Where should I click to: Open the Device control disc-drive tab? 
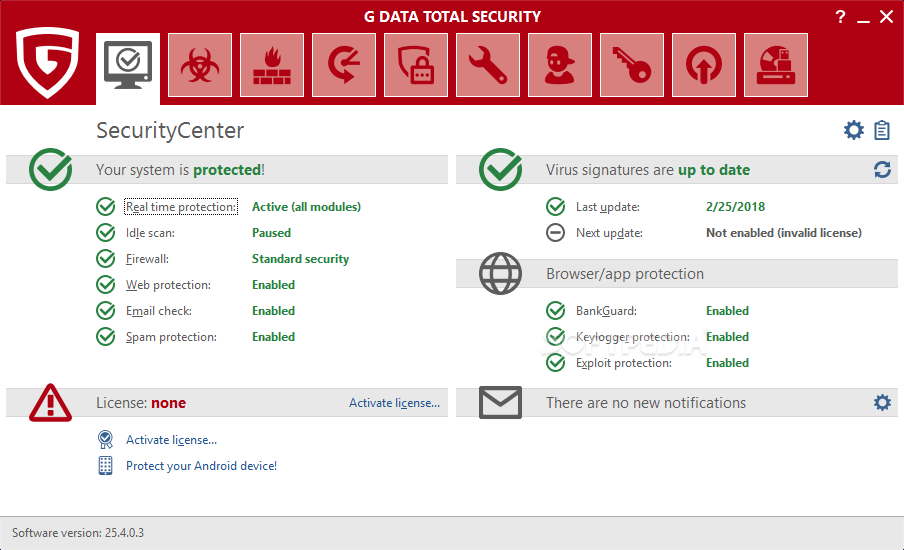pyautogui.click(x=776, y=65)
